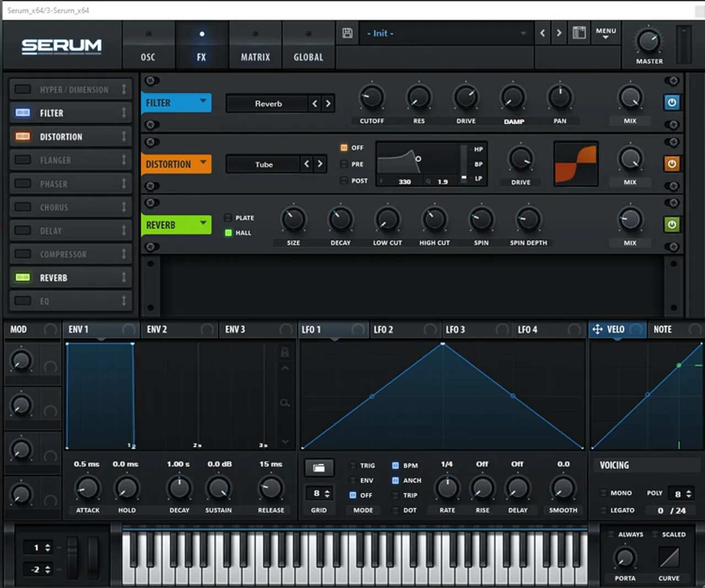705x588 pixels.
Task: Open the LFO shape folder icon
Action: coord(319,468)
